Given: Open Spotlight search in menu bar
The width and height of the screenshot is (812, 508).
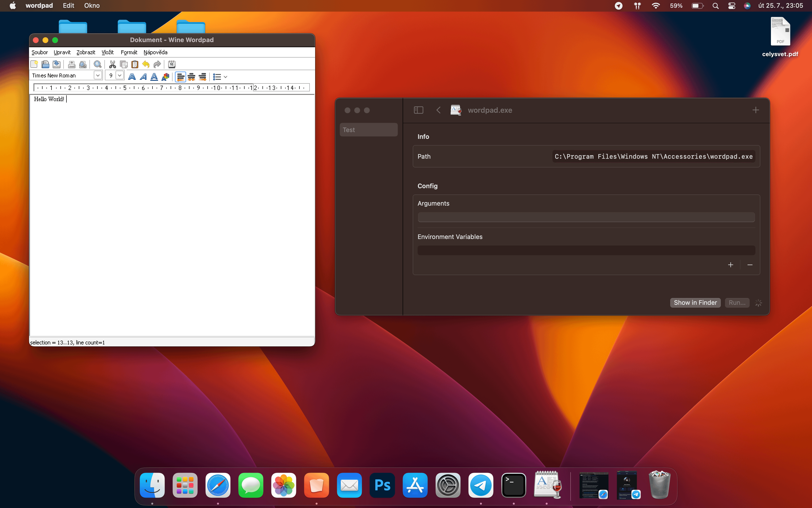Looking at the screenshot, I should 715,6.
